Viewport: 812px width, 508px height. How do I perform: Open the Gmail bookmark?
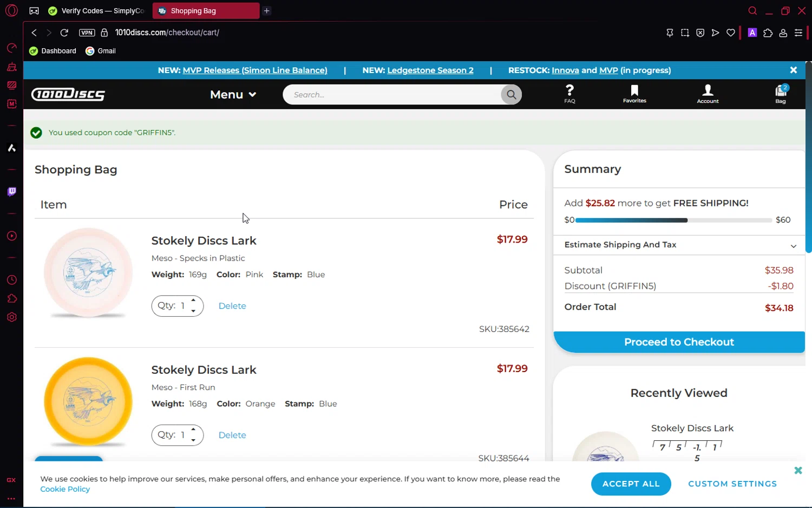tap(101, 51)
